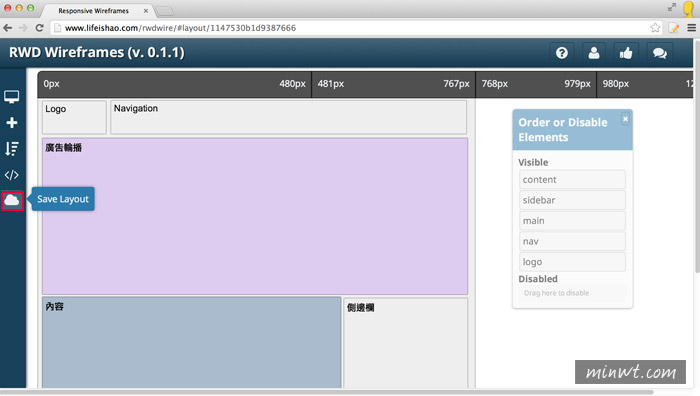The width and height of the screenshot is (700, 396).
Task: Click the thumbs up like icon
Action: [x=625, y=53]
